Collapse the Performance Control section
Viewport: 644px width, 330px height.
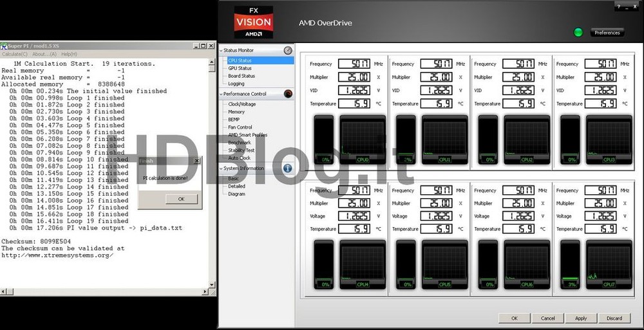pos(222,94)
